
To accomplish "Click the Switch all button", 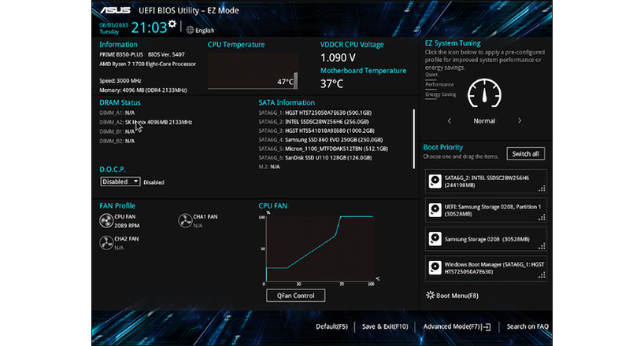I will tap(525, 154).
